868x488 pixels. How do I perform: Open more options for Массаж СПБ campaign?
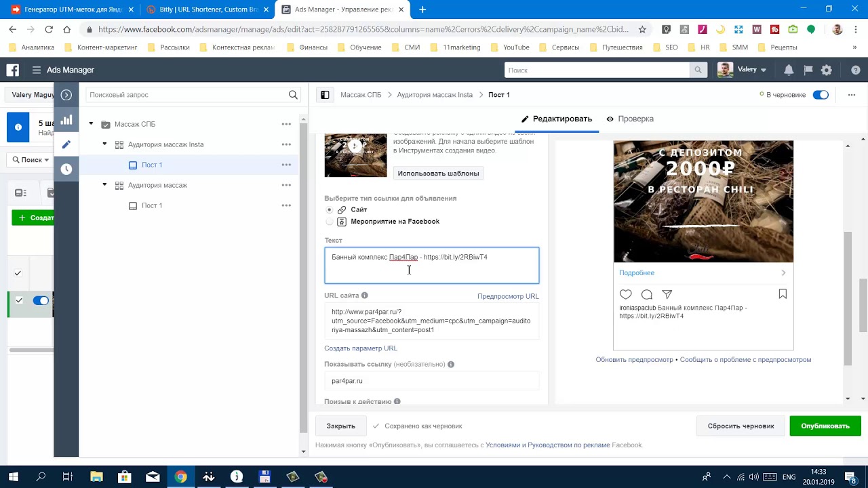coord(286,124)
